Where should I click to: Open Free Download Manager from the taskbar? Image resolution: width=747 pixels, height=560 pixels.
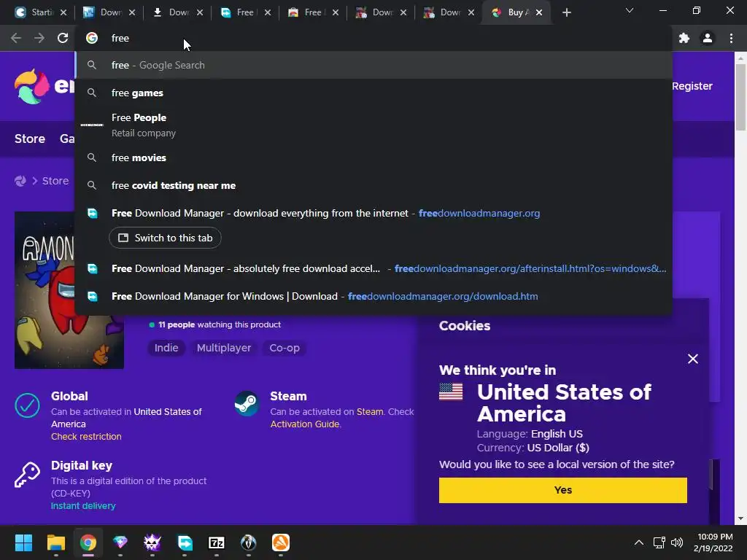coord(185,542)
